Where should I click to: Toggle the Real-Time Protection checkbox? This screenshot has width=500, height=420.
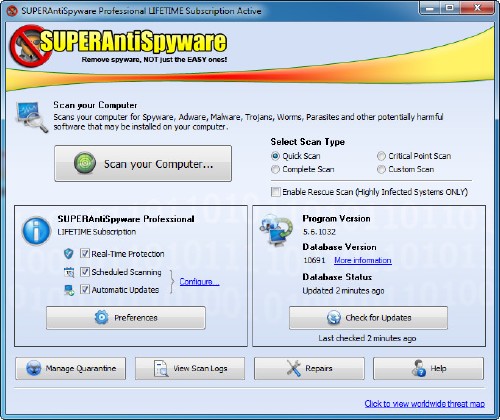(85, 254)
